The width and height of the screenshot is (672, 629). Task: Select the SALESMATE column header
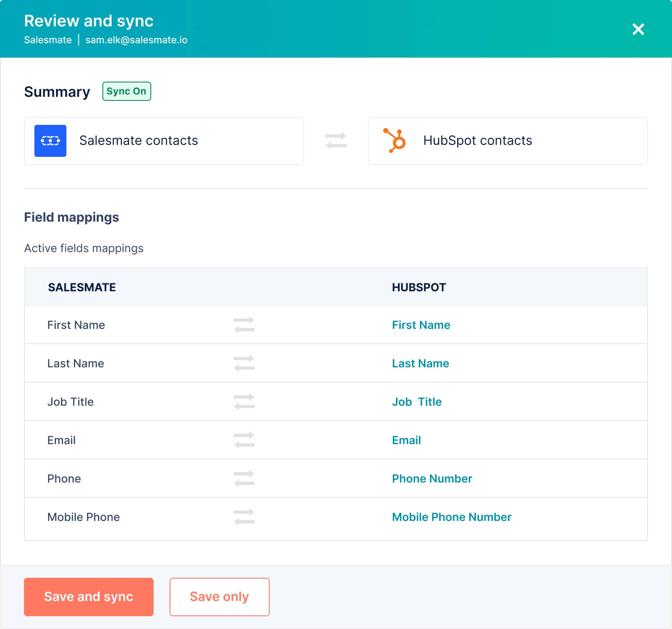[x=82, y=286]
